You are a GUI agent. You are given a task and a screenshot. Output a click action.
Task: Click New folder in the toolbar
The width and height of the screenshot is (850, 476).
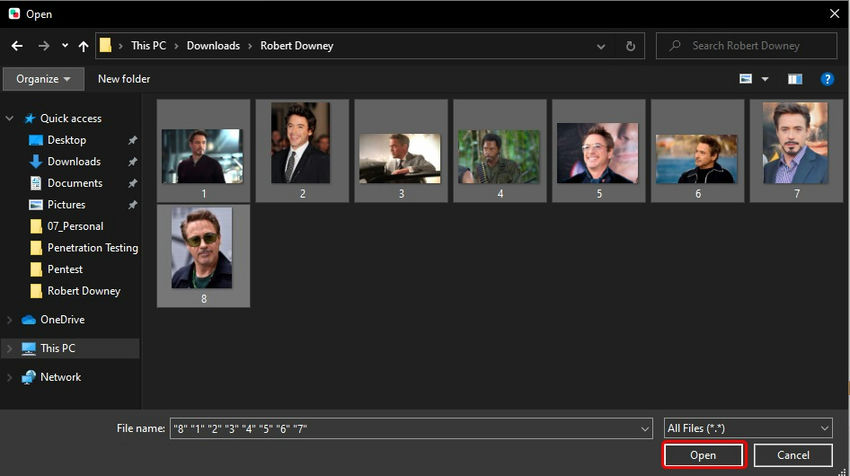click(x=123, y=78)
